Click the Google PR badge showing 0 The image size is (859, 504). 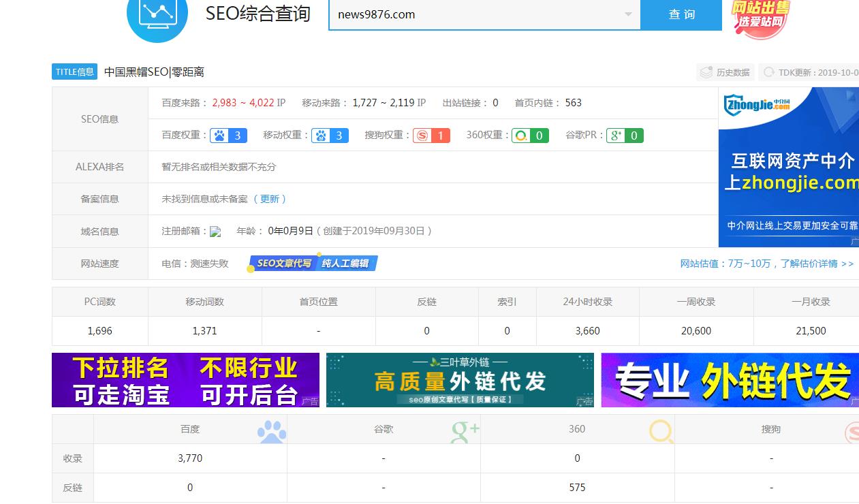625,136
